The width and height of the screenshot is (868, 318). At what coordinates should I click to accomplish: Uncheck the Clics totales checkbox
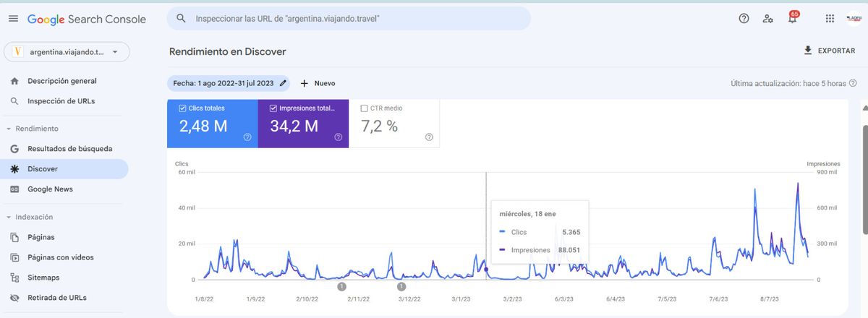(182, 108)
